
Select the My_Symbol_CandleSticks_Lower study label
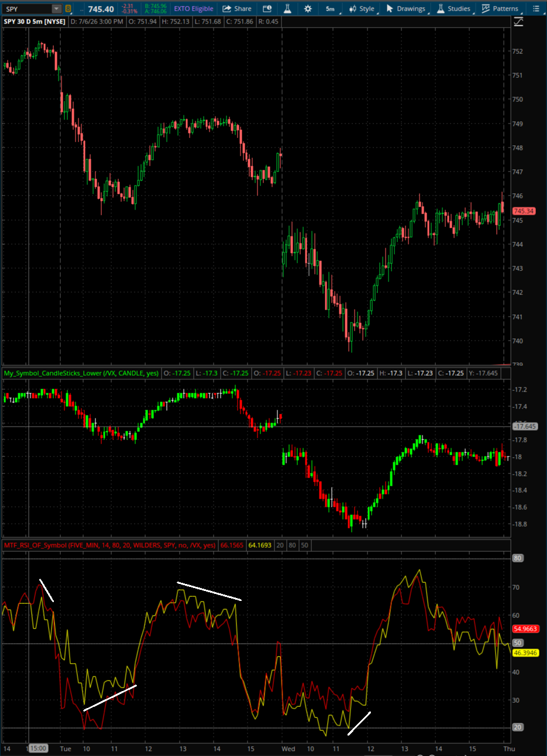click(81, 373)
